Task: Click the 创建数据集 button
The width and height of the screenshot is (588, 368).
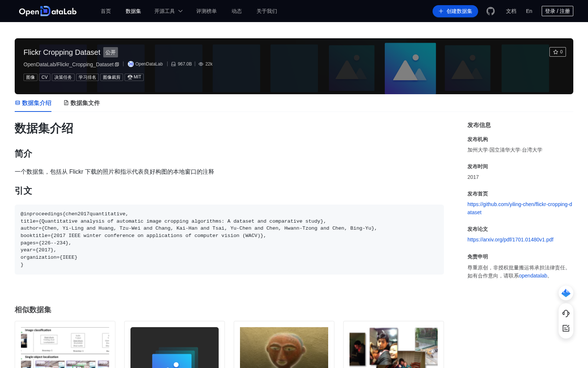Action: click(x=455, y=11)
